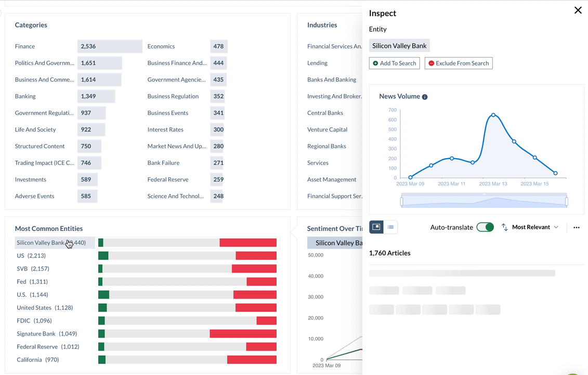Select the Business Regulation category
The width and height of the screenshot is (588, 375).
(173, 96)
